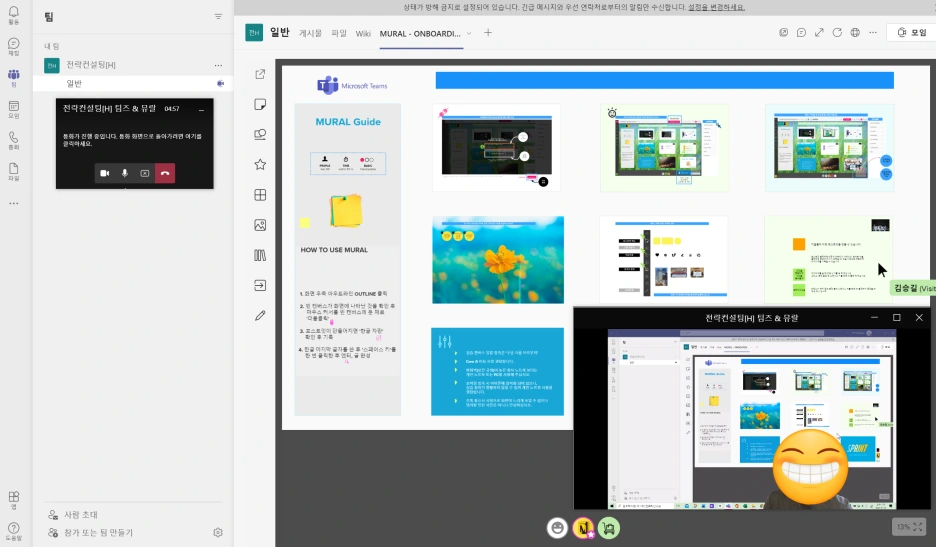Viewport: 936px width, 547px height.
Task: Expand the tab to full view
Action: tap(819, 33)
